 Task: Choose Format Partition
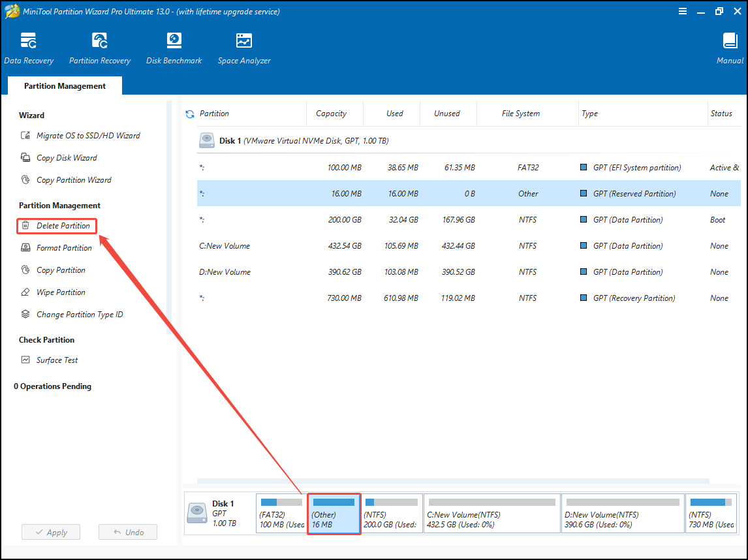click(x=63, y=247)
